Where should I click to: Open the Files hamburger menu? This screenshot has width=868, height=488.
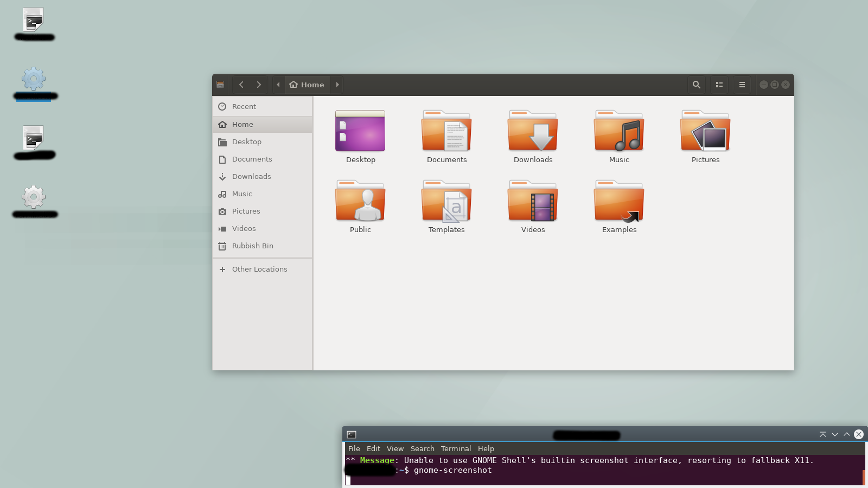pyautogui.click(x=742, y=85)
